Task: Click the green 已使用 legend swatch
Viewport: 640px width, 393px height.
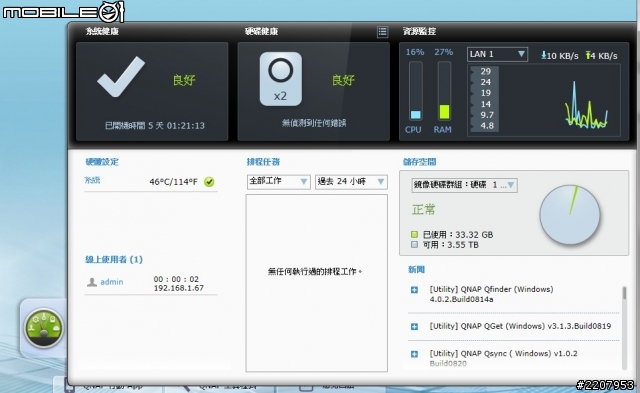Action: [414, 235]
